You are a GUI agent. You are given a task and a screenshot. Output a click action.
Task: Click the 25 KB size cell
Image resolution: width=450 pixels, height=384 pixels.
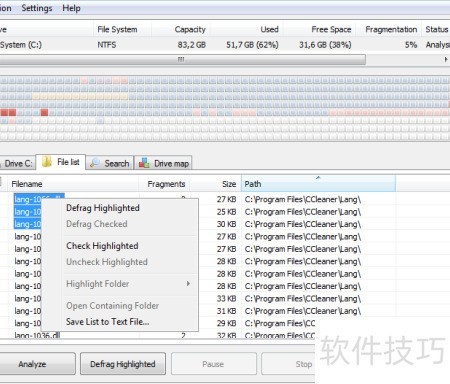[226, 212]
